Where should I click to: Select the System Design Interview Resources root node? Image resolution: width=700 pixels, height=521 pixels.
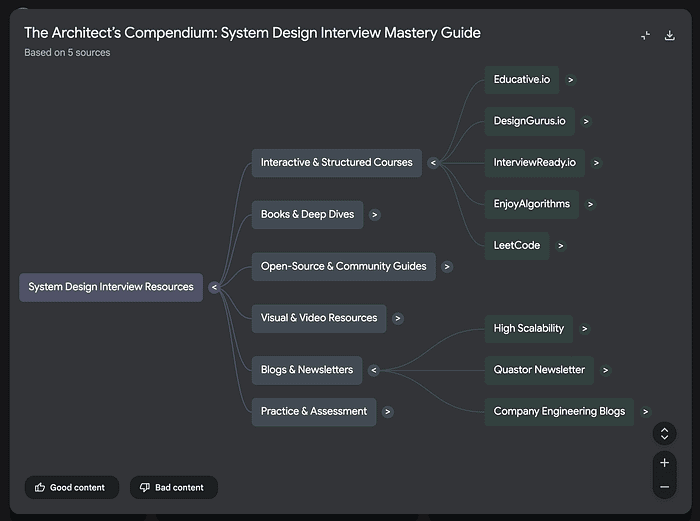tap(111, 287)
